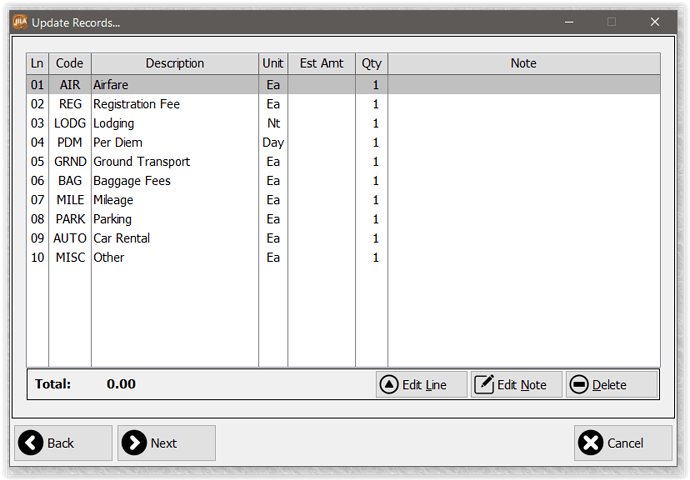The width and height of the screenshot is (690, 480).
Task: Select the Per Diem line
Action: click(343, 143)
